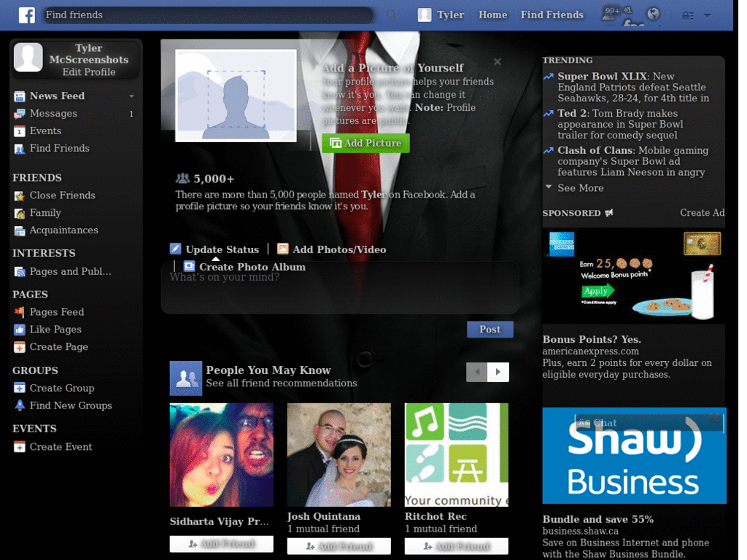Viewport: 747px width, 560px height.
Task: Click the green Add Picture button
Action: coord(365,144)
